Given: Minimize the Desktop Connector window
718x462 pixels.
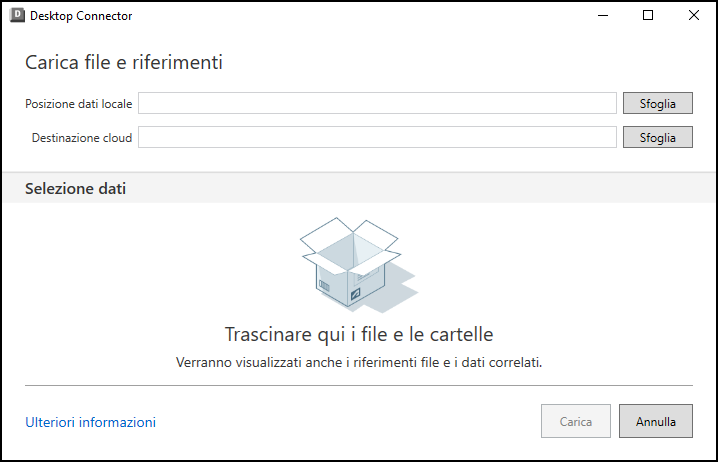Looking at the screenshot, I should [x=602, y=16].
